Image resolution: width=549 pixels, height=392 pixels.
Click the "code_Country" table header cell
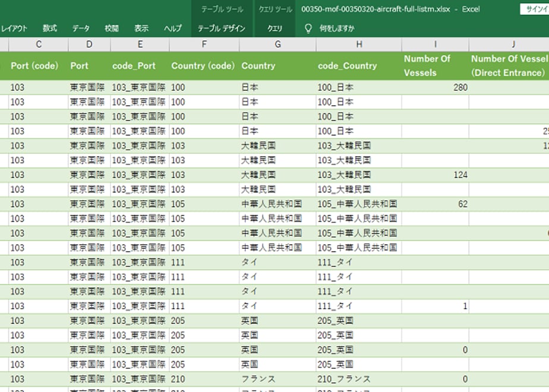pyautogui.click(x=359, y=66)
